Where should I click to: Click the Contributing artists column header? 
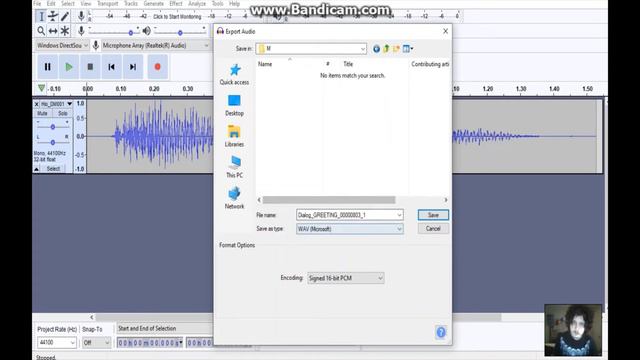(x=430, y=64)
